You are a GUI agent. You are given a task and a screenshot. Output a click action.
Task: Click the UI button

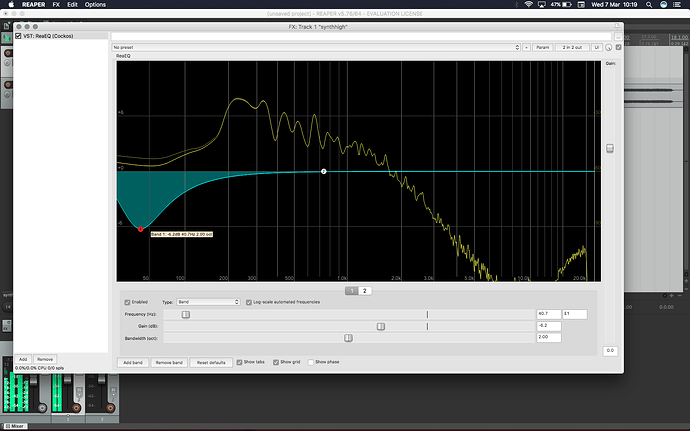pyautogui.click(x=597, y=47)
